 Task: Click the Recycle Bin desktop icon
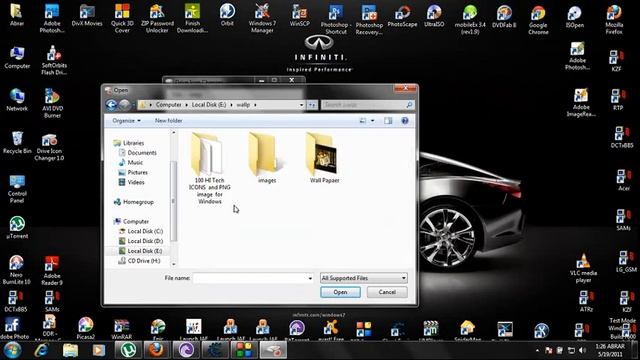coord(17,143)
